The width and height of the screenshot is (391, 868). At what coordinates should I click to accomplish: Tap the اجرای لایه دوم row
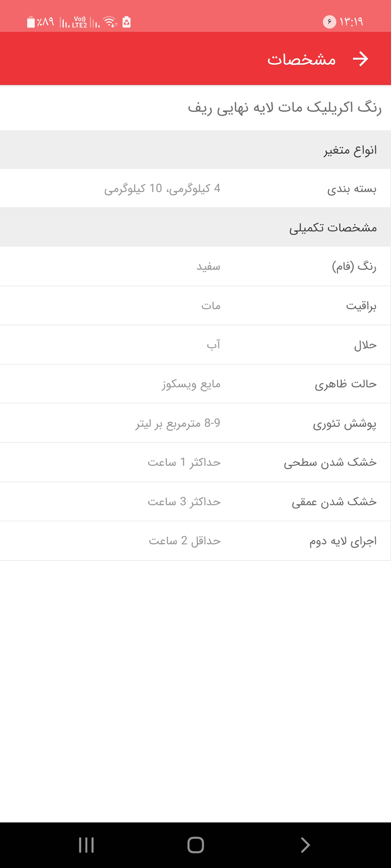tap(195, 541)
